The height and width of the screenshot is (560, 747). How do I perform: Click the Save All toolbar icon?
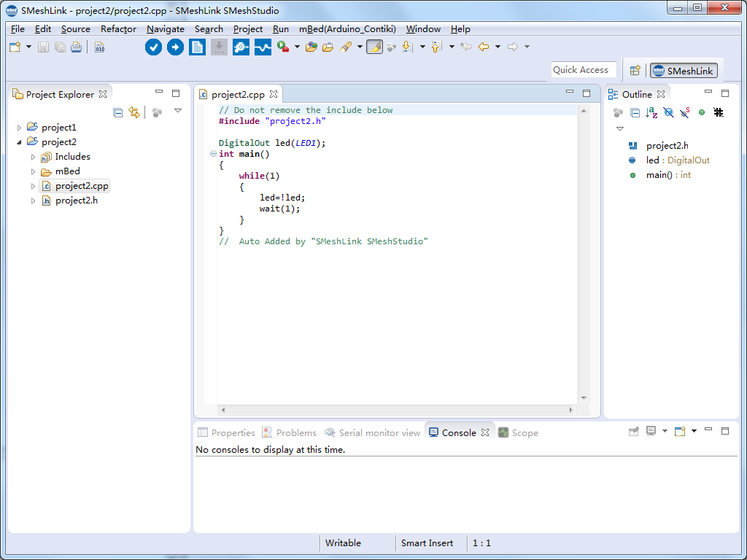(60, 47)
